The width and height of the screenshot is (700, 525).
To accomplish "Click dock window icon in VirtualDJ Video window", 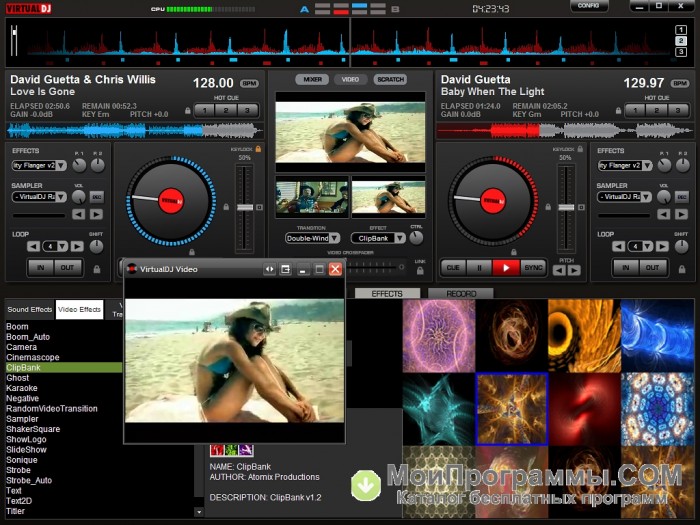I will (x=285, y=269).
